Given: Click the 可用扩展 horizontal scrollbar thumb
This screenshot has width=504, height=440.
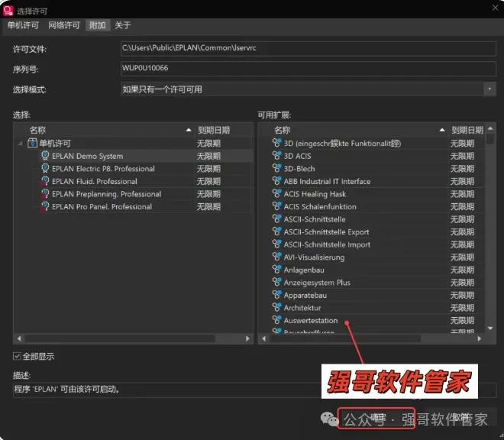Looking at the screenshot, I should click(345, 338).
